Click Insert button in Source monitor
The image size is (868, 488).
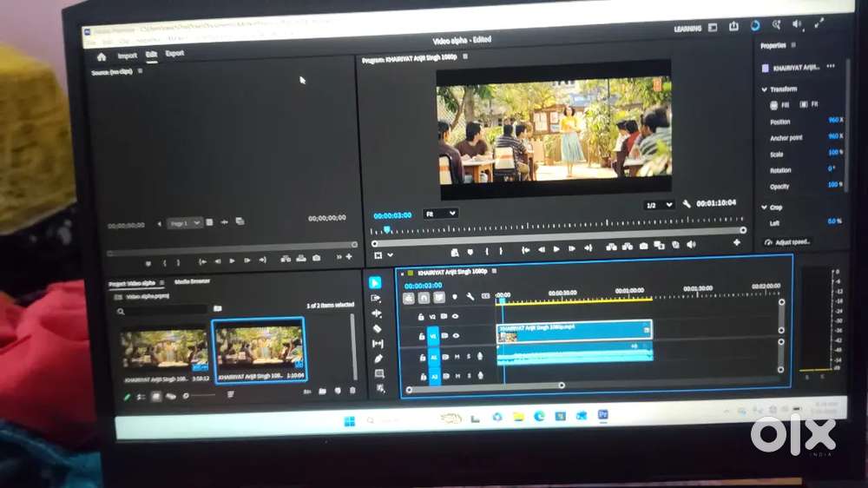(x=286, y=260)
